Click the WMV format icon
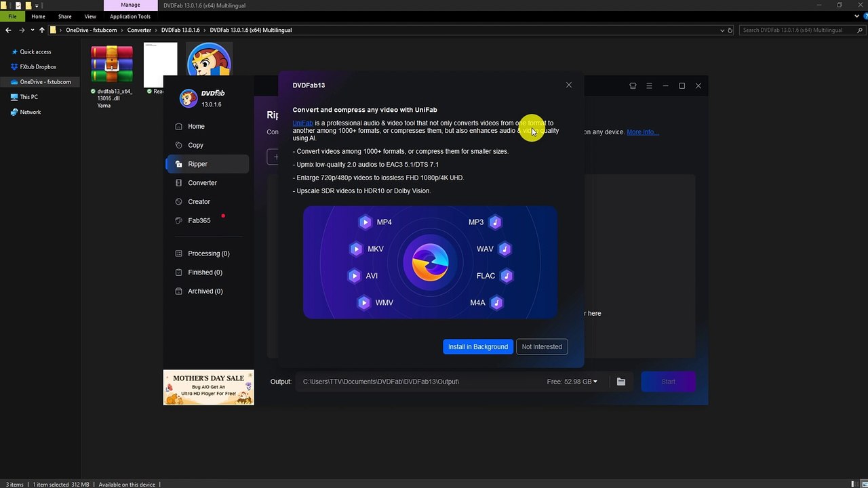Image resolution: width=868 pixels, height=488 pixels. click(x=364, y=303)
